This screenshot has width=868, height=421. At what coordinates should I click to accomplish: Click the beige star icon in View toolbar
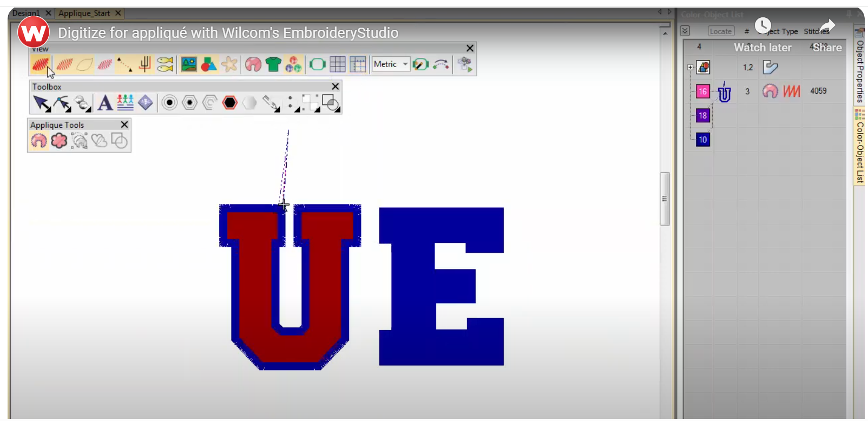point(229,64)
